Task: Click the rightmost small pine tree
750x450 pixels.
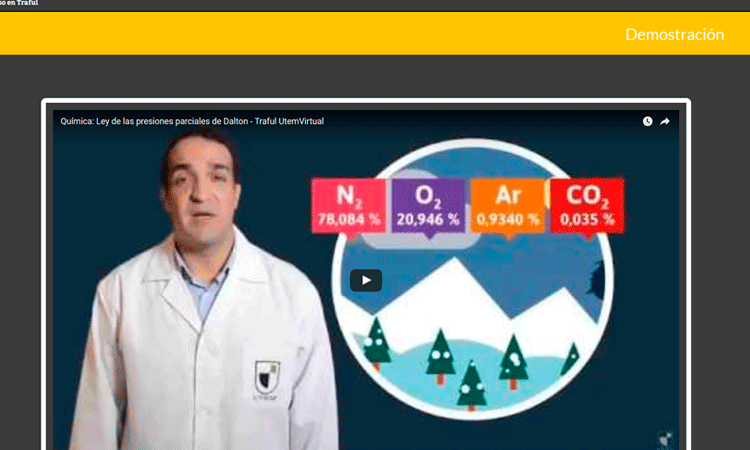Action: (x=571, y=357)
